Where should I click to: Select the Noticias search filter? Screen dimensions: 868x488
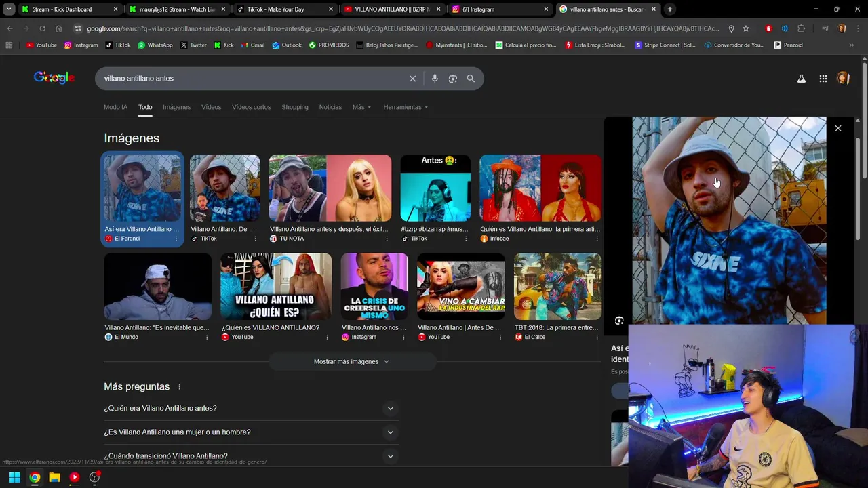pos(330,107)
